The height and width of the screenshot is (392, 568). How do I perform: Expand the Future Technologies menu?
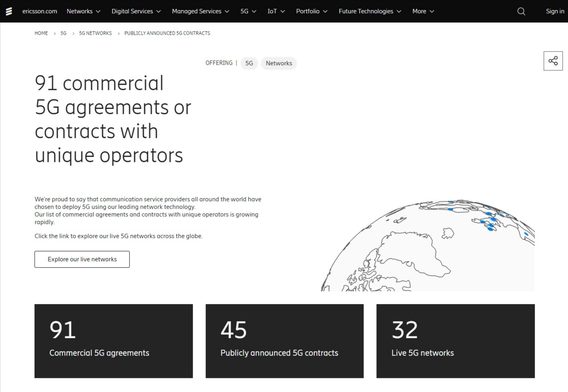[x=370, y=11]
